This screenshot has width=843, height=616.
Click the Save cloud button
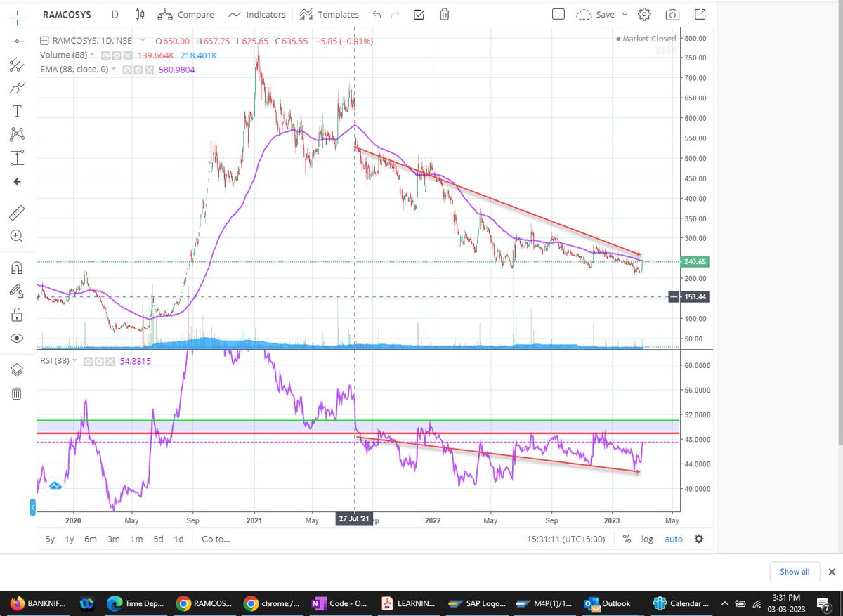pyautogui.click(x=594, y=14)
